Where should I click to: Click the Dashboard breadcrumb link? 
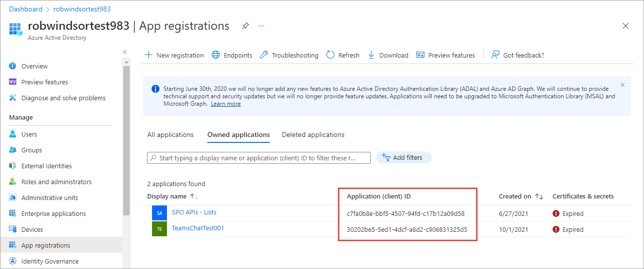[x=25, y=9]
